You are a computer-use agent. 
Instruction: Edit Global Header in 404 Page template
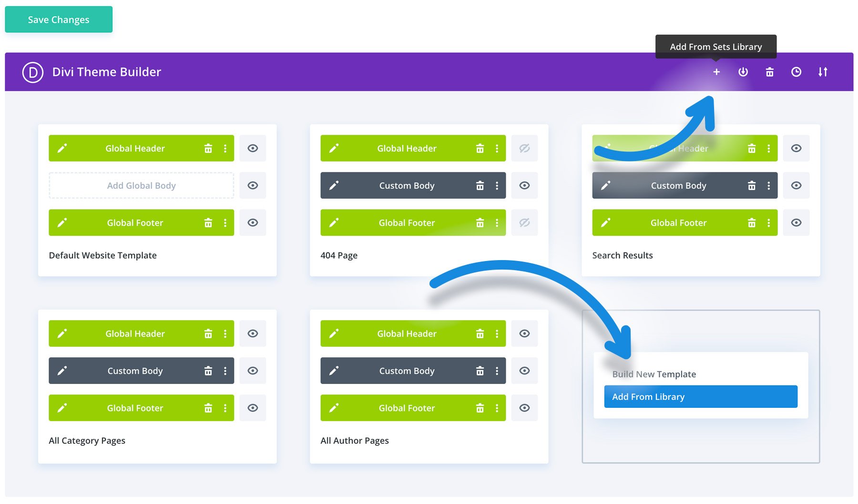pyautogui.click(x=334, y=148)
